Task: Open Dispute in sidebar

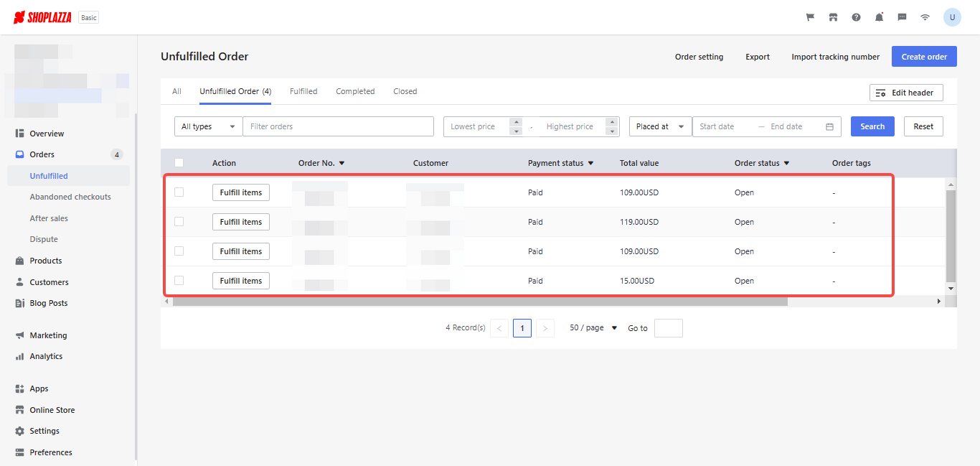Action: tap(44, 239)
